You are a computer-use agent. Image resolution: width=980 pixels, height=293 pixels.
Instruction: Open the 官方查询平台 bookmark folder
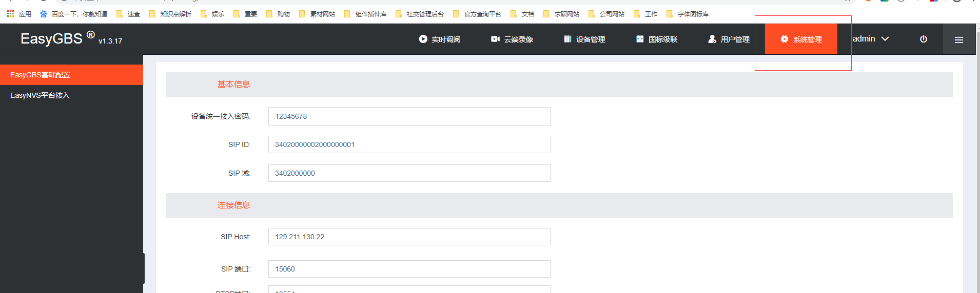pos(477,14)
